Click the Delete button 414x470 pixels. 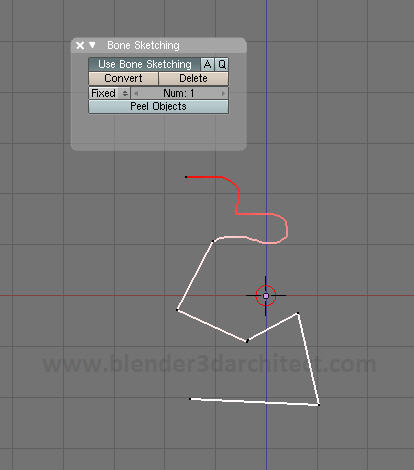click(x=193, y=78)
